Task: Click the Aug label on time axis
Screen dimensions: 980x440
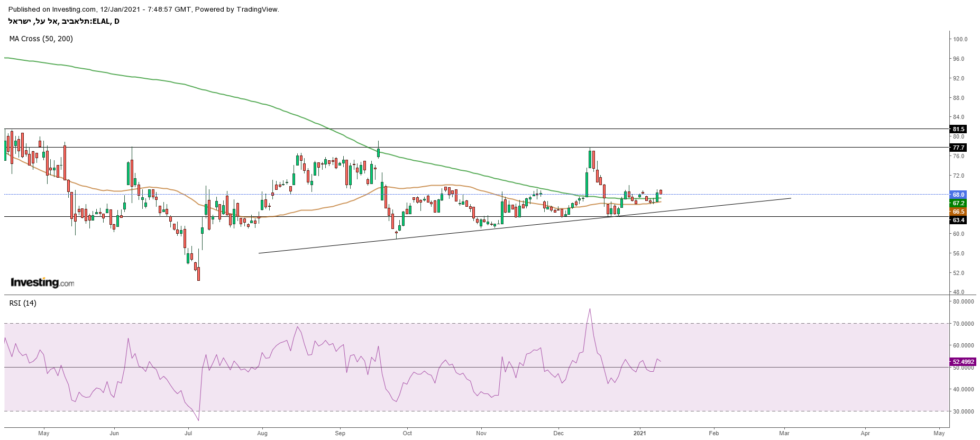Action: pyautogui.click(x=262, y=433)
